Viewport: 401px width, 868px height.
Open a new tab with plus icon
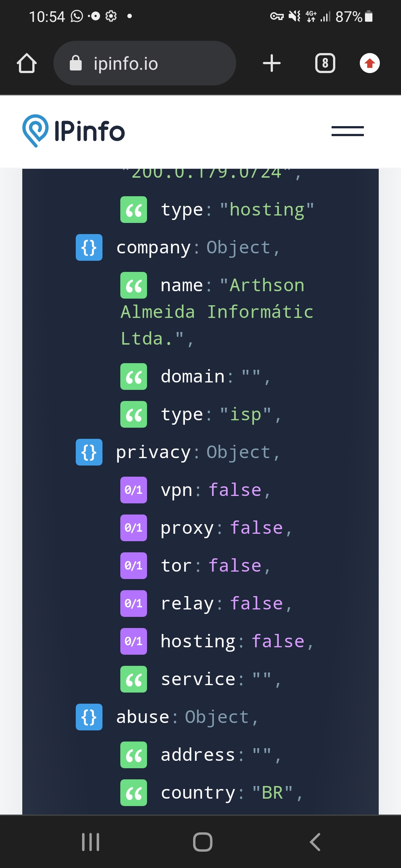271,63
